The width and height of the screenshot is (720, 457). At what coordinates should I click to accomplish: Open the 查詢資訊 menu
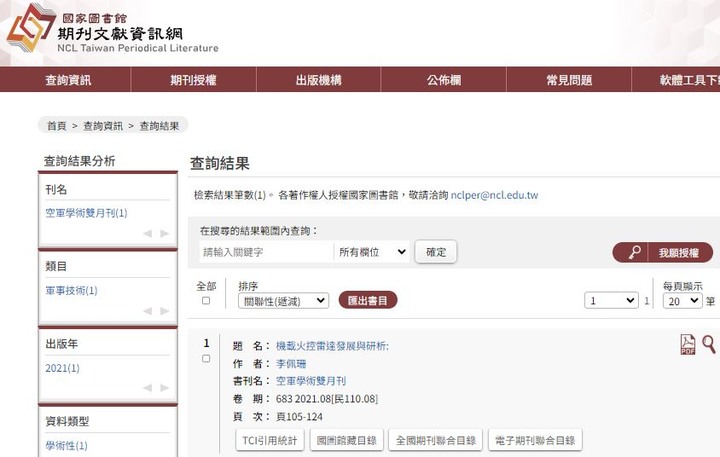(68, 80)
